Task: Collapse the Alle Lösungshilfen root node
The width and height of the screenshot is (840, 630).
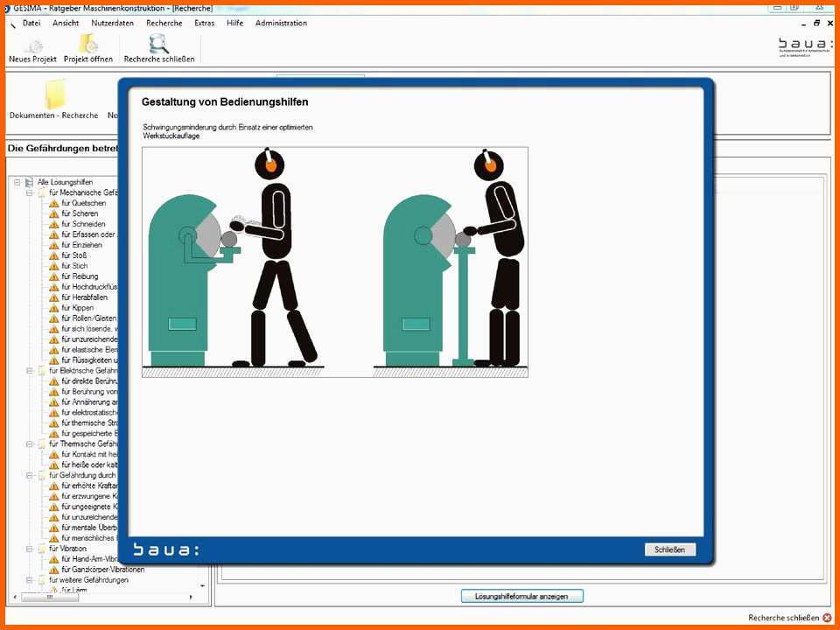Action: tap(17, 182)
